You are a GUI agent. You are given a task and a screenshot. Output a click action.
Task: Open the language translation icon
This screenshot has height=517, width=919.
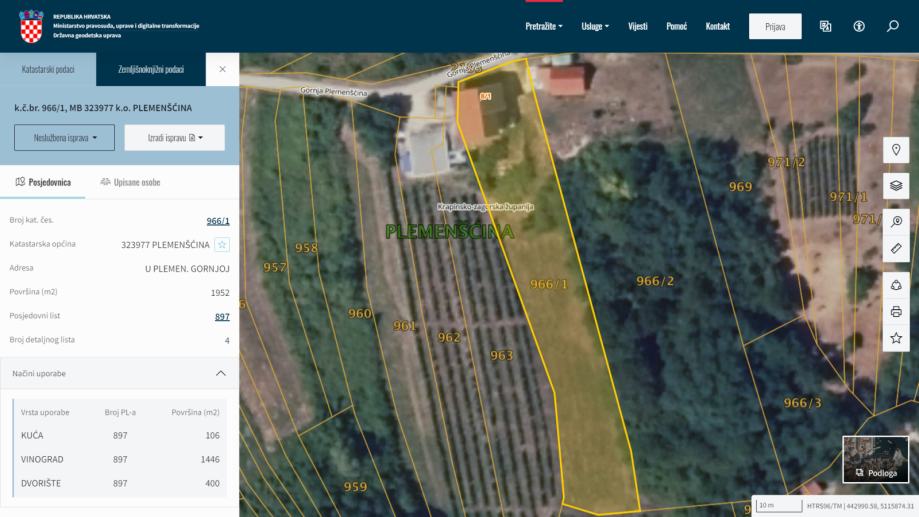pyautogui.click(x=825, y=26)
